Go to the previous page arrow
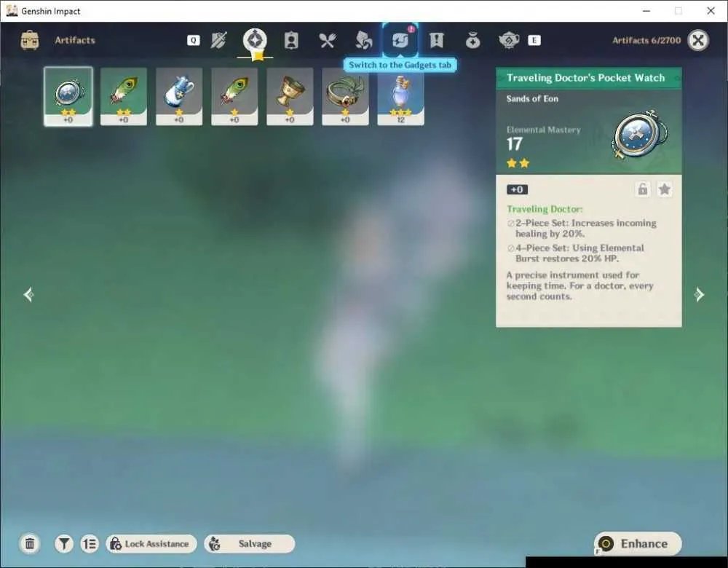This screenshot has height=568, width=728. tap(28, 294)
